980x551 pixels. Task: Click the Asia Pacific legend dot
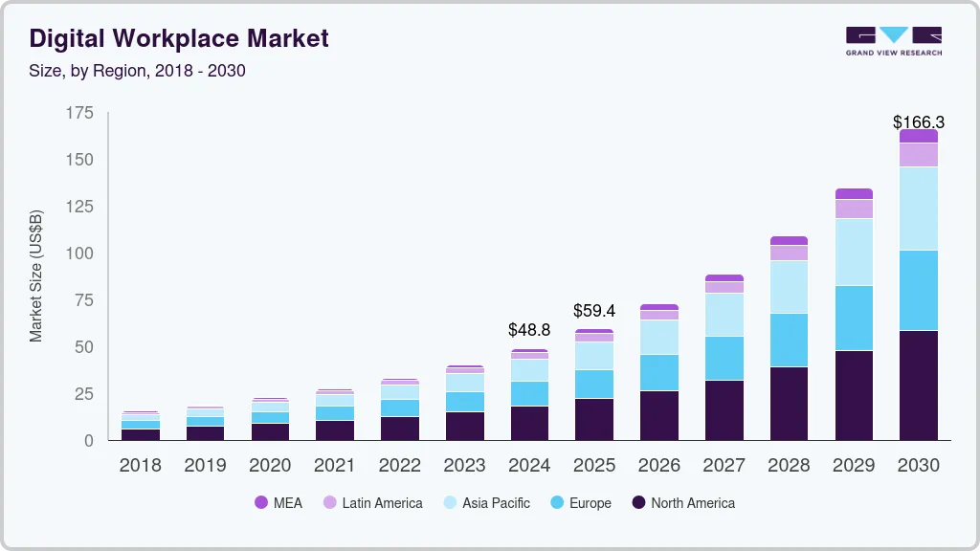(449, 502)
